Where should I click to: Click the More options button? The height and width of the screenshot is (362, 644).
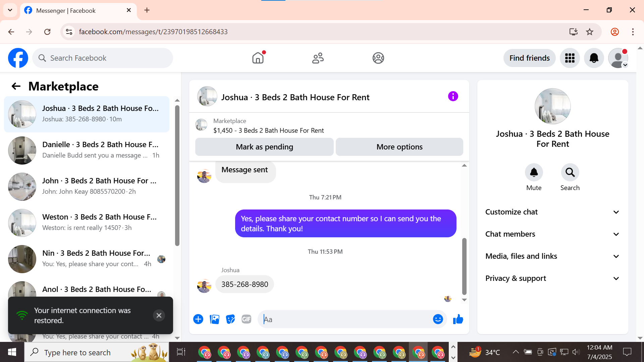pos(399,147)
